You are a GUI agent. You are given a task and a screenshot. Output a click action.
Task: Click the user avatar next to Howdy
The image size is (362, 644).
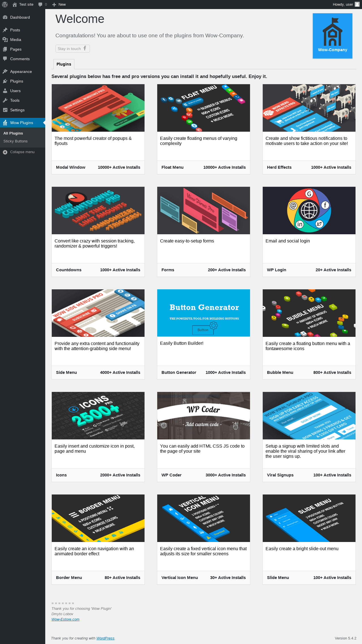point(357,5)
